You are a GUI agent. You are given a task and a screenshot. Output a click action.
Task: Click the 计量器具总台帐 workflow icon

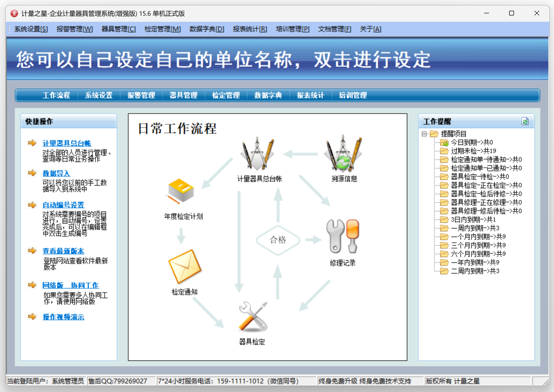click(x=257, y=154)
